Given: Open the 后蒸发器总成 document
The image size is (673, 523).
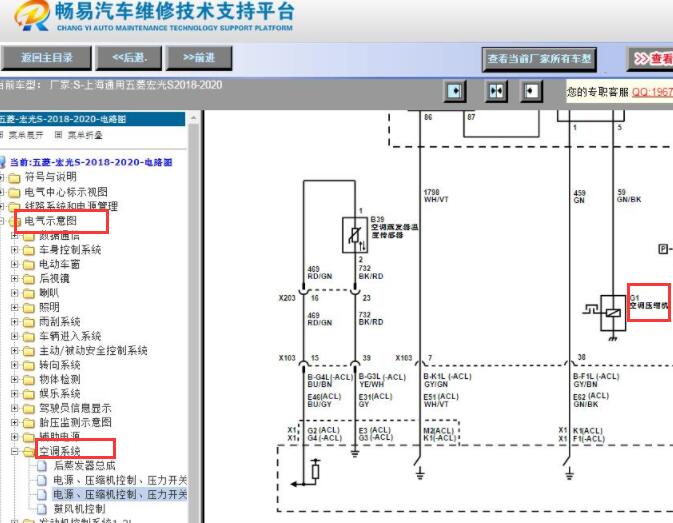Looking at the screenshot, I should pos(85,466).
